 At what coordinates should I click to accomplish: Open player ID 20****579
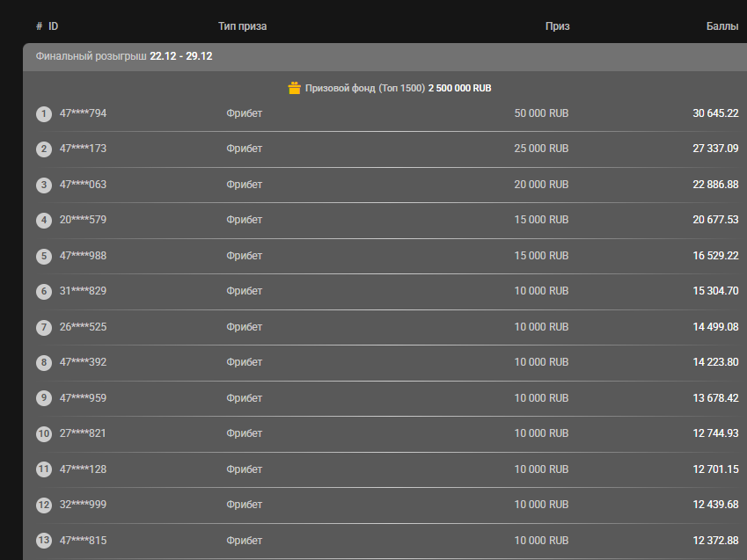pyautogui.click(x=83, y=220)
